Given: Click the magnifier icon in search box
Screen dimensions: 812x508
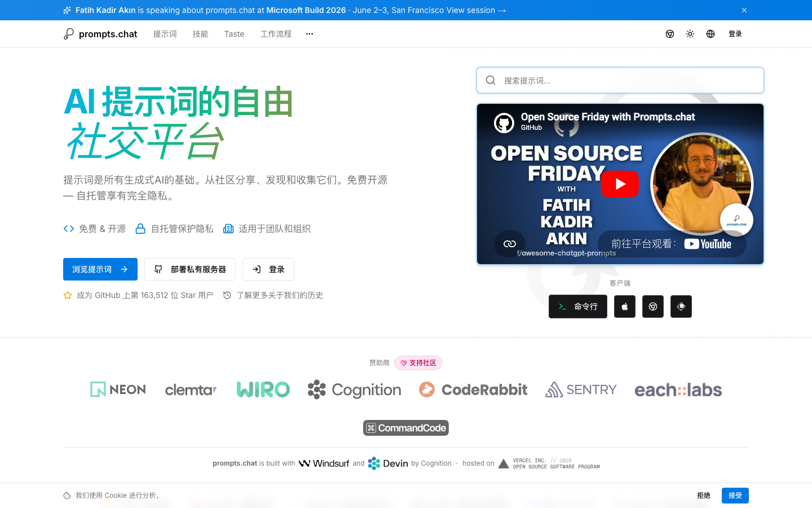Looking at the screenshot, I should (x=491, y=80).
